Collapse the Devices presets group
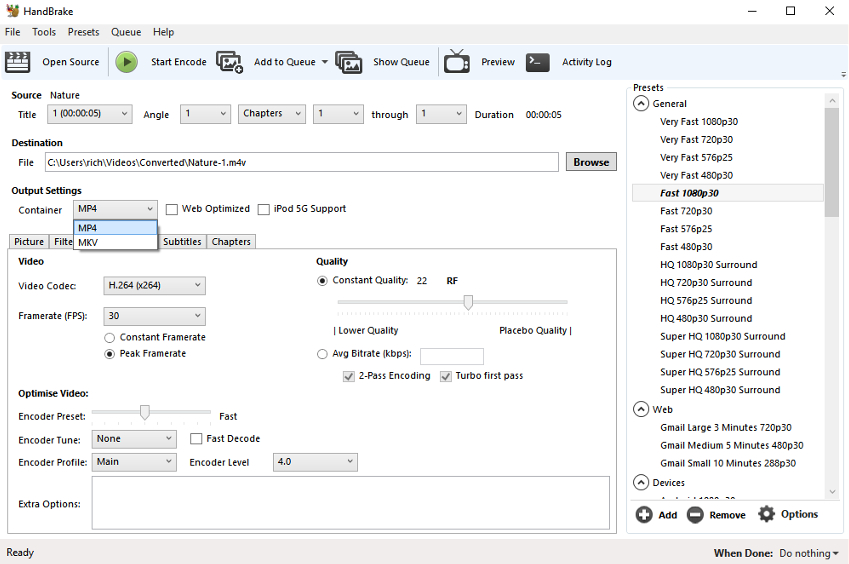Image resolution: width=849 pixels, height=564 pixels. click(x=641, y=482)
